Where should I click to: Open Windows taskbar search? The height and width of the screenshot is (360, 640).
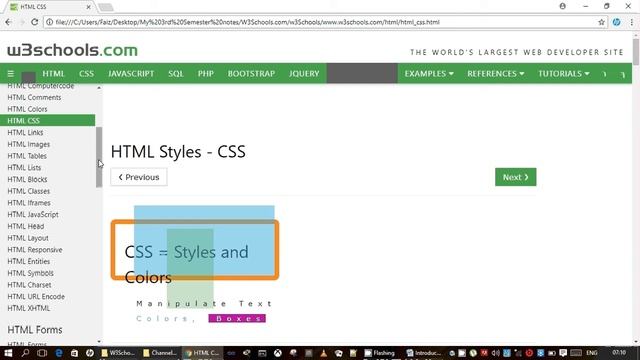point(25,353)
